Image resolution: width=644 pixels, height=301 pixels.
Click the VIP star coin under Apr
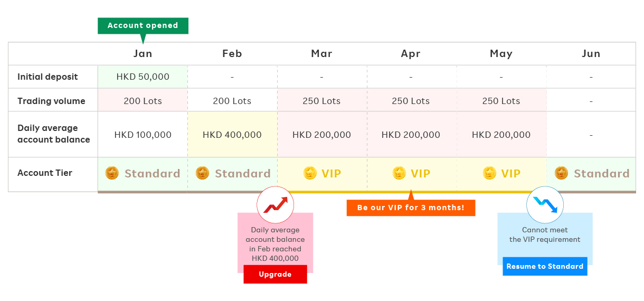coord(400,173)
